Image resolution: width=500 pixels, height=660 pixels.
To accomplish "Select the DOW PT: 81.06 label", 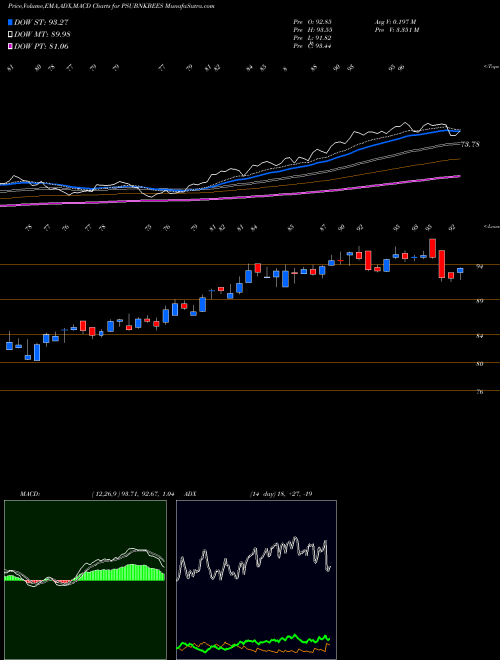I will point(41,46).
